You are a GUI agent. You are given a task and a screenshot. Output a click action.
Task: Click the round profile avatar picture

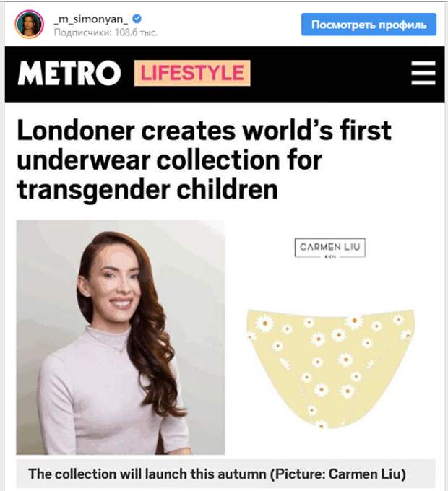(x=29, y=25)
